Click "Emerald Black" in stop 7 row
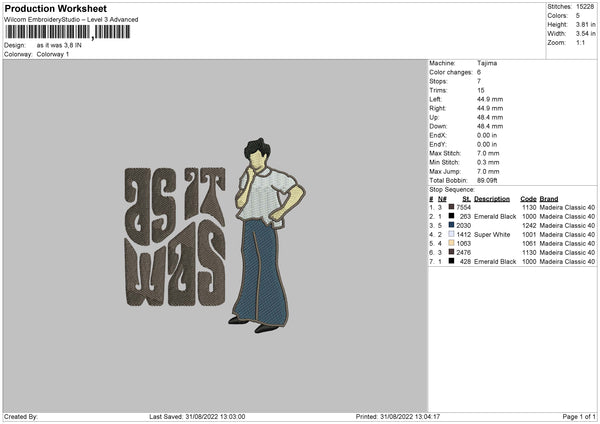This screenshot has width=600, height=424. point(495,261)
